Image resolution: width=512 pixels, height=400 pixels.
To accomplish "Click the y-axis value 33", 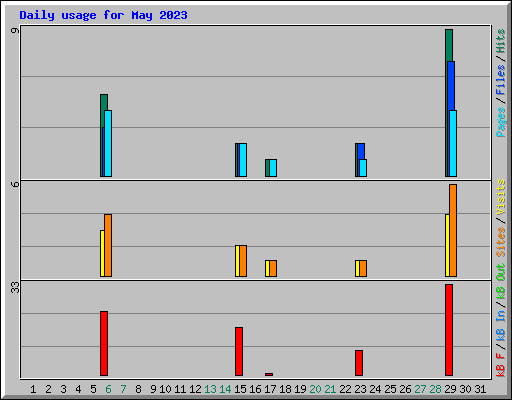I will pyautogui.click(x=15, y=287).
